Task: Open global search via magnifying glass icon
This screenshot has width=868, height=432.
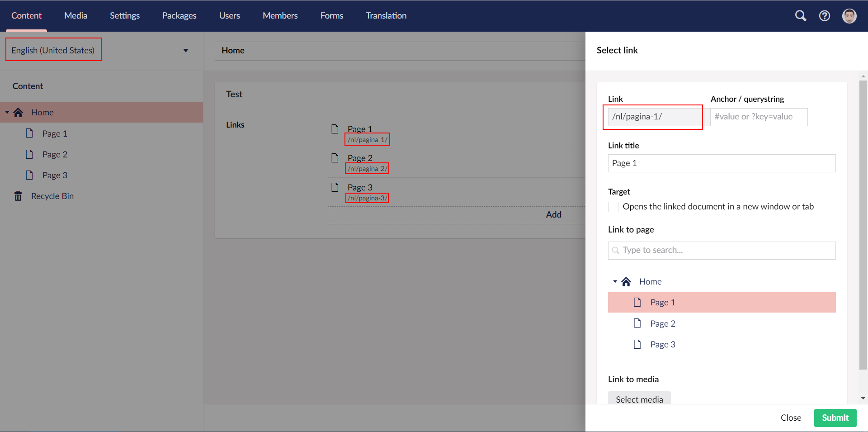Action: (x=800, y=15)
